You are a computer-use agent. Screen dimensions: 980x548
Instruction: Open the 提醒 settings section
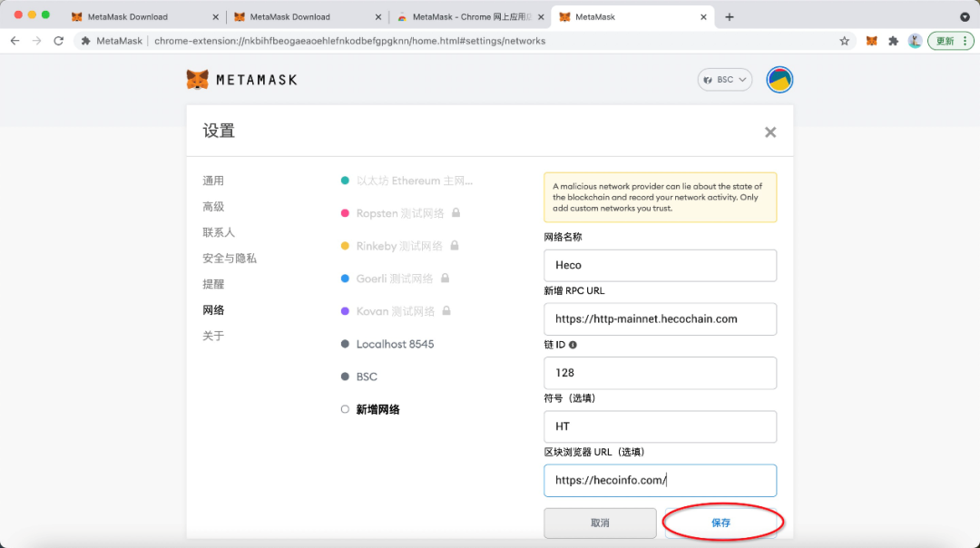(x=213, y=284)
